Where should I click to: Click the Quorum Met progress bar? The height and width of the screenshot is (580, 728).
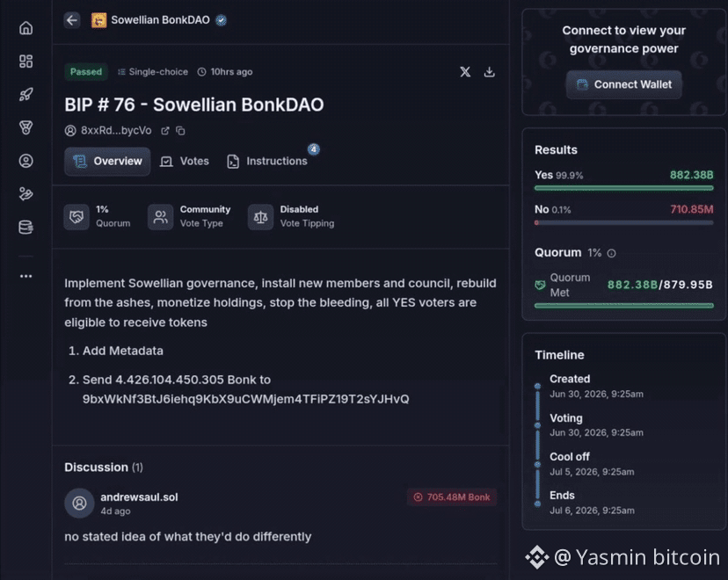pos(624,306)
